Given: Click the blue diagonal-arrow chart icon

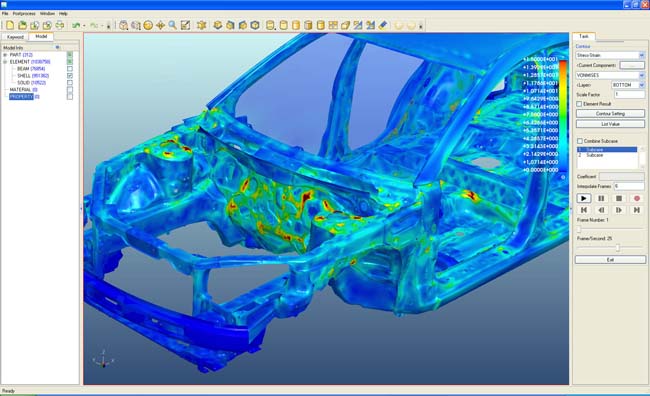Looking at the screenshot, I should 357,26.
